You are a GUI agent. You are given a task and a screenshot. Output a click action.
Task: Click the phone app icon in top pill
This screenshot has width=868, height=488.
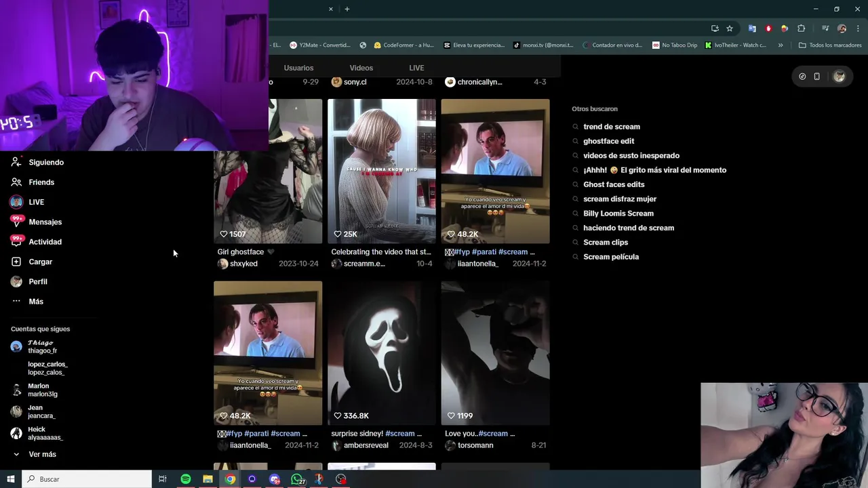pyautogui.click(x=817, y=77)
